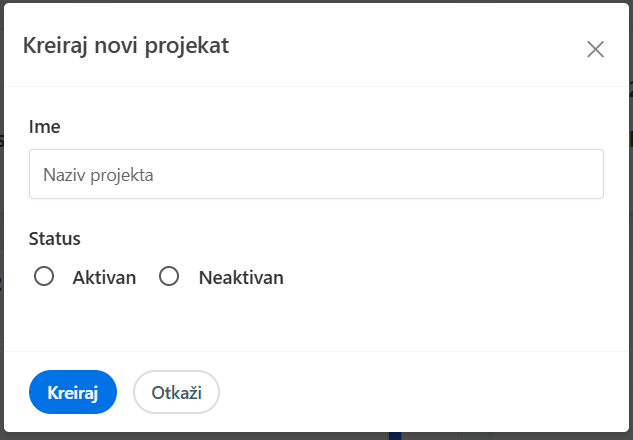Select the Aktivan radio button
This screenshot has height=440, width=633.
[44, 277]
